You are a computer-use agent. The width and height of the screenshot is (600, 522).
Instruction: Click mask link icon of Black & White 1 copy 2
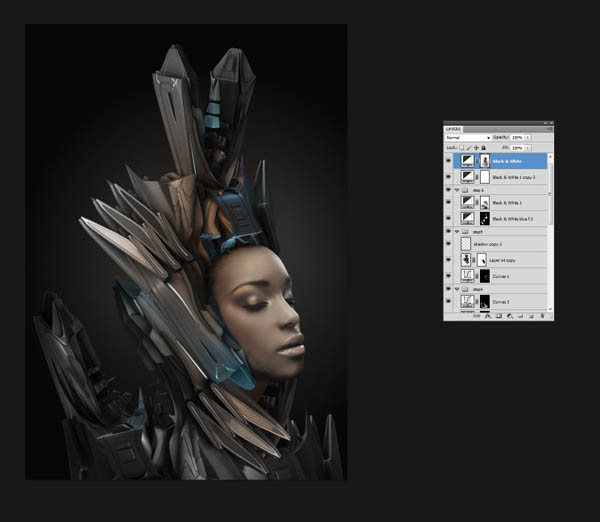click(x=477, y=177)
